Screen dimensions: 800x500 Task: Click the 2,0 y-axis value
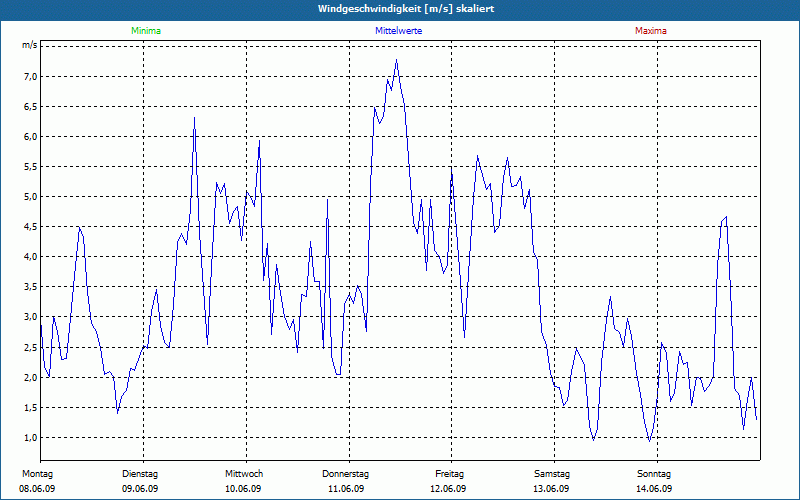point(31,378)
